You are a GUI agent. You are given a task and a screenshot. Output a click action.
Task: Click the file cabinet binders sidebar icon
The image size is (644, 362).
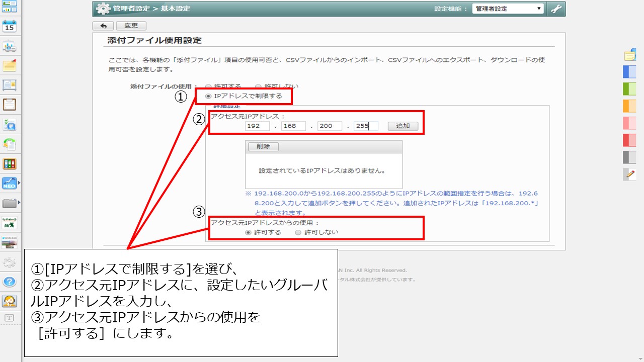pyautogui.click(x=10, y=163)
